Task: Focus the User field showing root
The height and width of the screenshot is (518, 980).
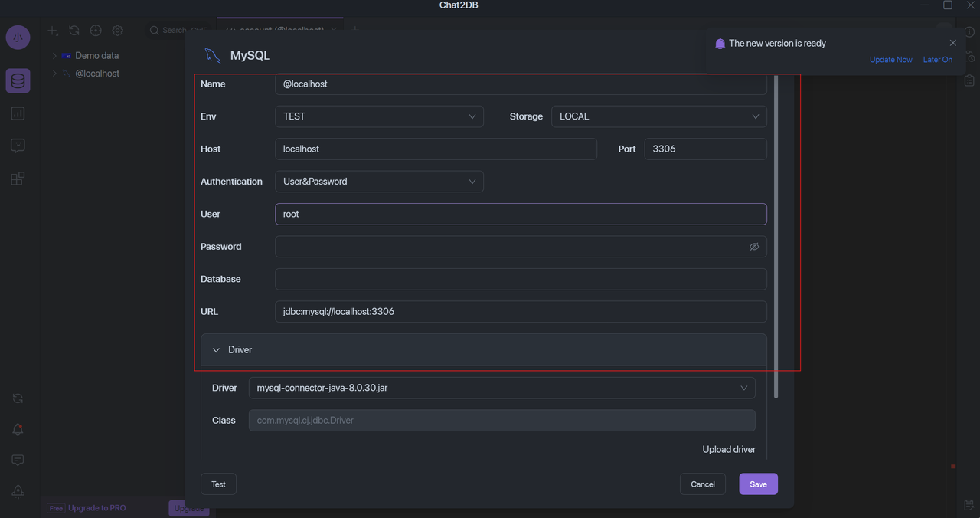Action: [521, 214]
